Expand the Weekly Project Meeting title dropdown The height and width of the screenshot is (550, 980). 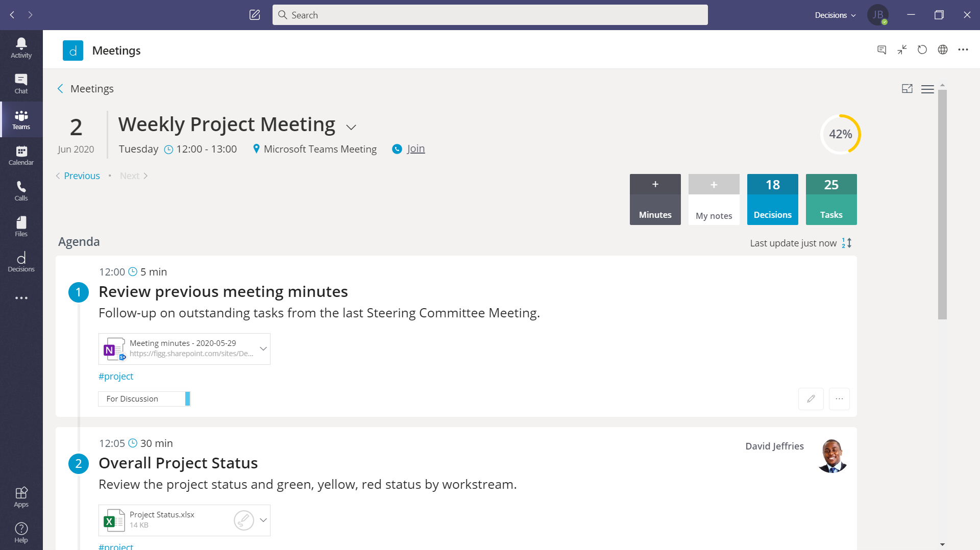(351, 127)
